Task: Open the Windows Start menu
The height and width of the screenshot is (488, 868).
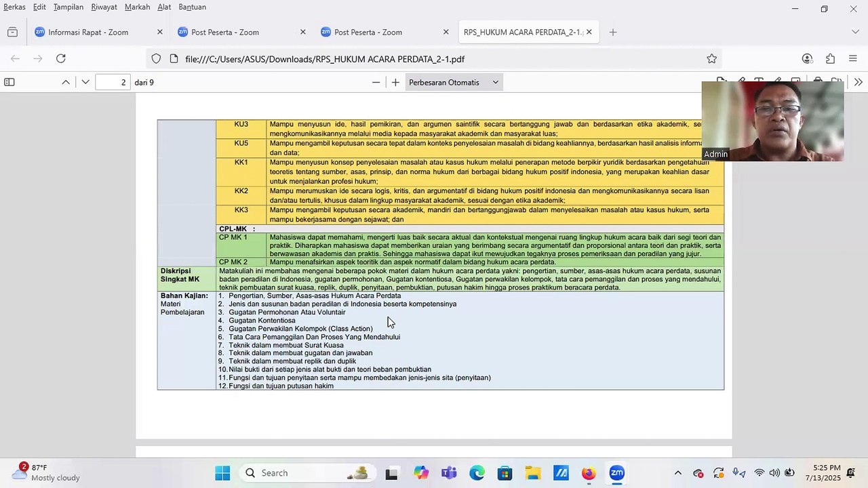Action: (x=222, y=473)
